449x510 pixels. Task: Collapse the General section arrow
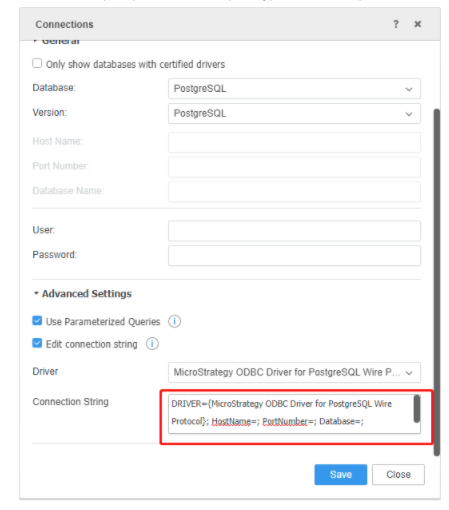[35, 42]
